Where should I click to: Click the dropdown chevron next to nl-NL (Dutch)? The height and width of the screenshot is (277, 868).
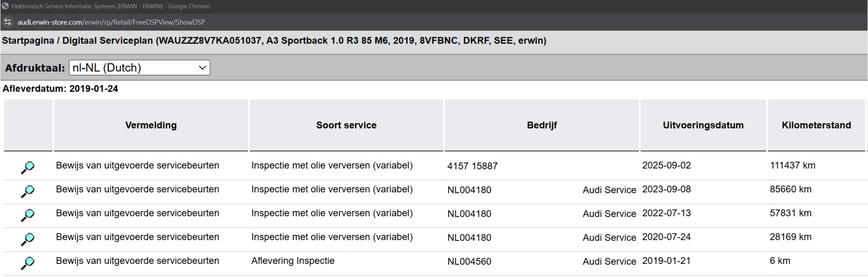click(202, 68)
